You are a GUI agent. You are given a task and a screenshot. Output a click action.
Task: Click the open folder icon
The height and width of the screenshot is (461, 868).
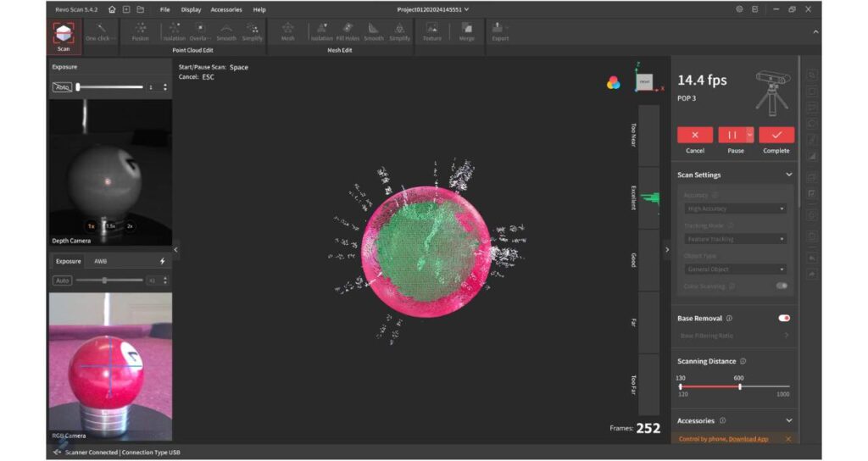pyautogui.click(x=141, y=9)
